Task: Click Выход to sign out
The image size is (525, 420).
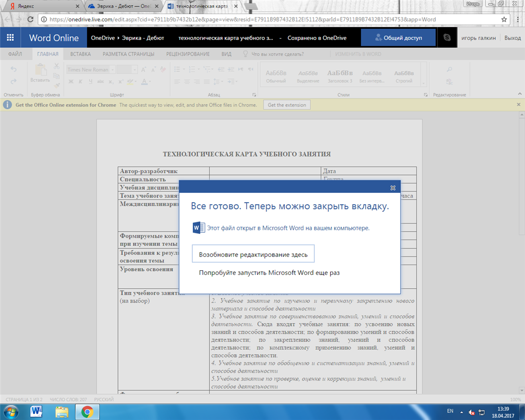Action: [x=513, y=38]
